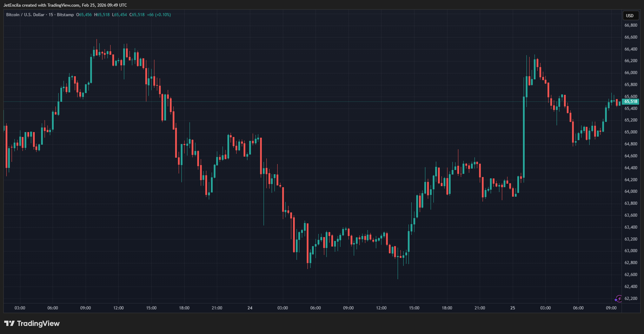Click the high value H65,518
Screen dimensions: 644x334
pyautogui.click(x=102, y=15)
